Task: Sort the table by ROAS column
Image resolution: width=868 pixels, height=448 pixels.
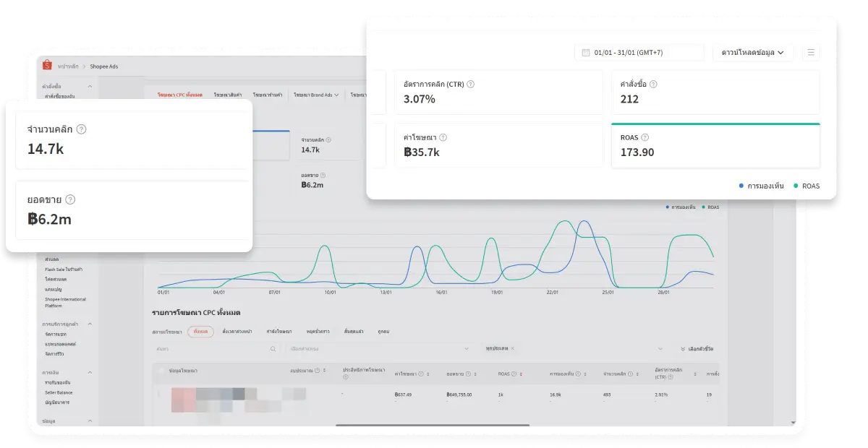Action: pyautogui.click(x=521, y=374)
